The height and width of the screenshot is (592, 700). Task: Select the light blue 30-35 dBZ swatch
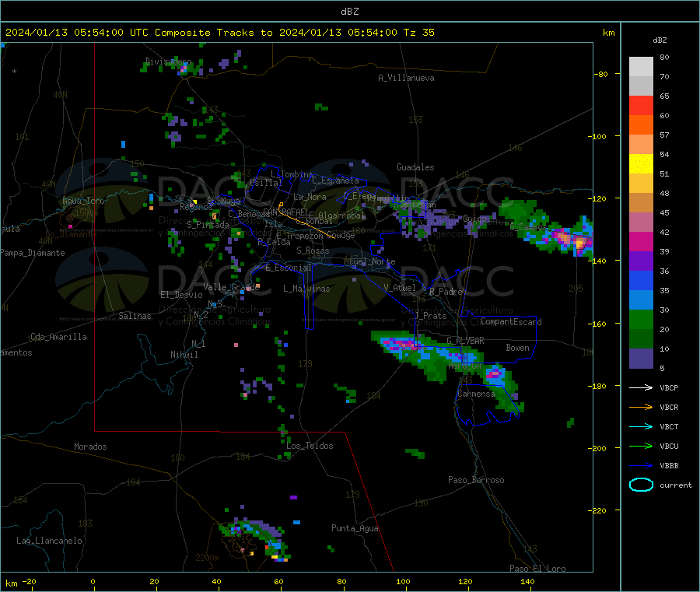pos(641,300)
